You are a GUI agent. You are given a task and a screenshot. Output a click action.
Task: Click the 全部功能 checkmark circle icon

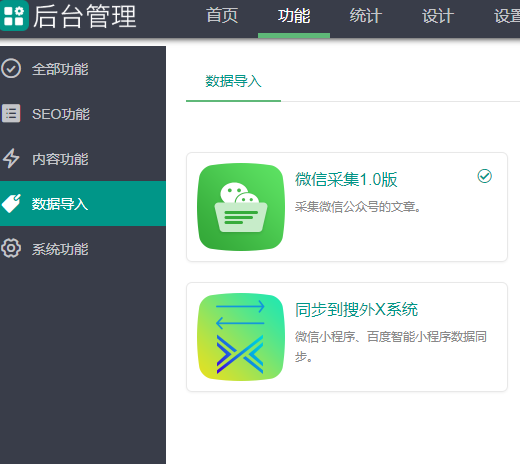pos(11,68)
